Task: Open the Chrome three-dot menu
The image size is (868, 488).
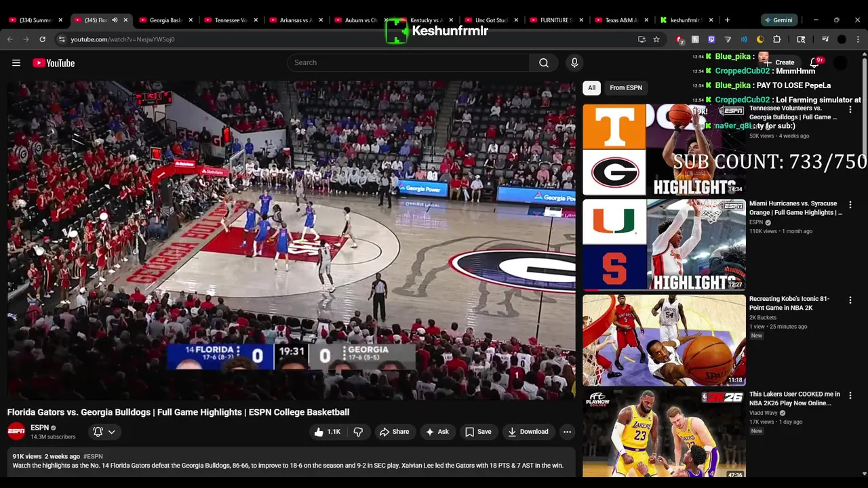Action: point(858,39)
